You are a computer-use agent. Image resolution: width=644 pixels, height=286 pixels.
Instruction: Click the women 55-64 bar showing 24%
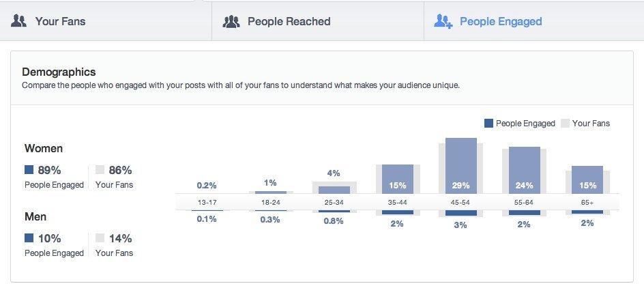[x=524, y=171]
